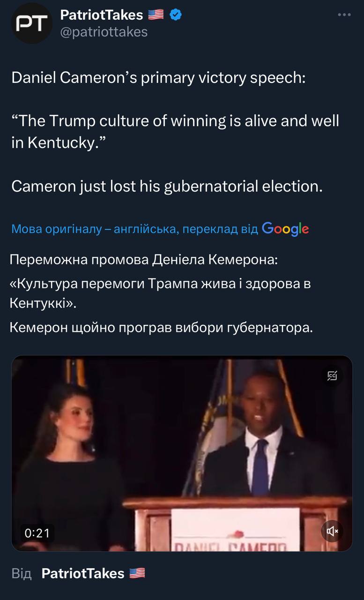Click the flag emoji in video attribution
This screenshot has width=364, height=600.
click(x=137, y=573)
